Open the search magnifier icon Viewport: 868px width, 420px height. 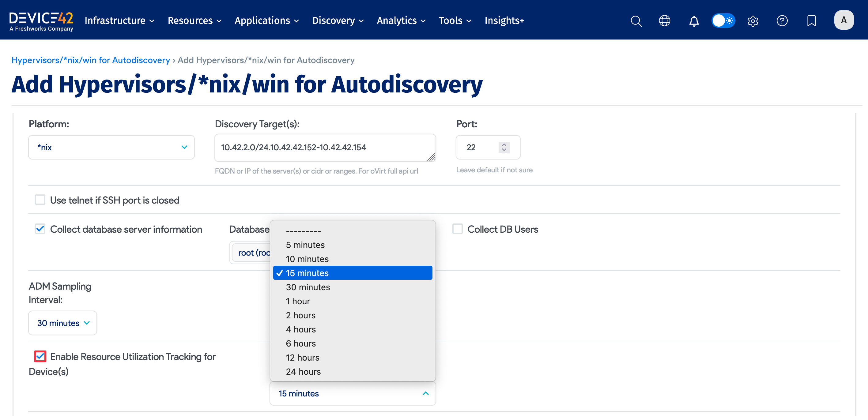[x=636, y=21]
